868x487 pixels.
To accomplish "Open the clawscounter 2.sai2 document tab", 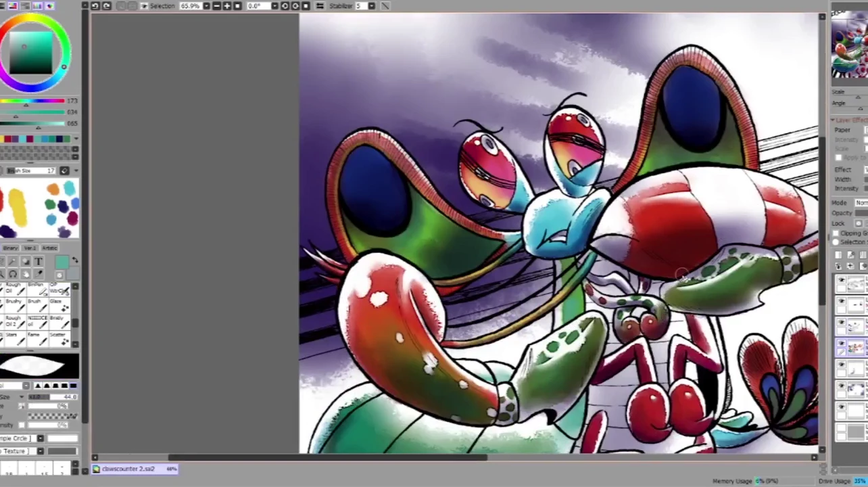I will (x=135, y=469).
